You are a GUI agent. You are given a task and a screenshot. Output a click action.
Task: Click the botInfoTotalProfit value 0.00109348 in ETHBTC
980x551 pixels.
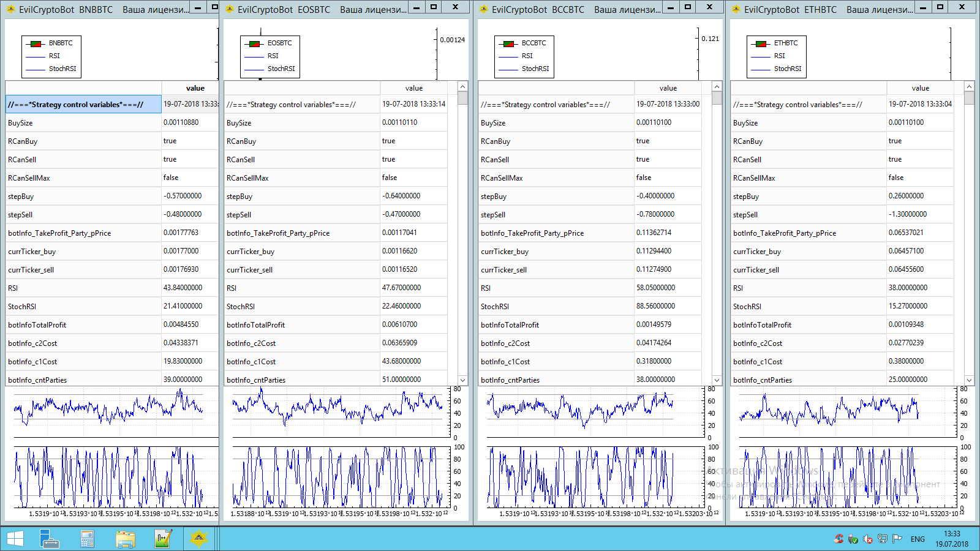tap(906, 324)
